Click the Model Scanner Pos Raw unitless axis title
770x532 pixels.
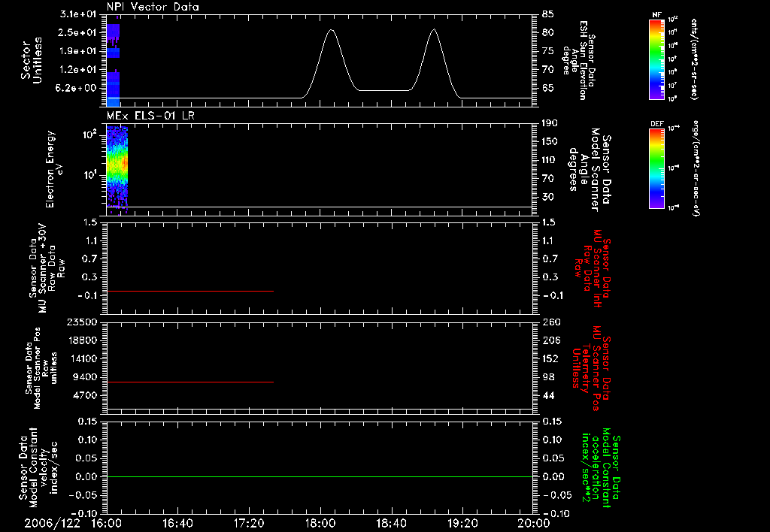click(41, 368)
